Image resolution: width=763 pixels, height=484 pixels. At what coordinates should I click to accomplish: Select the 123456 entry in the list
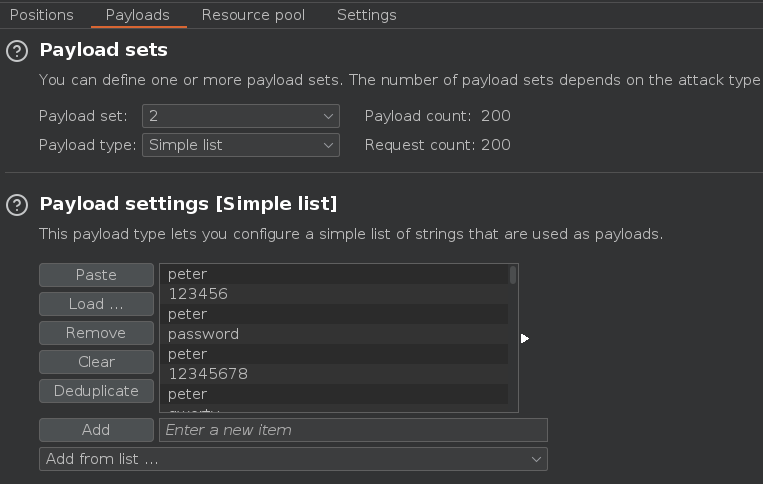coord(198,294)
